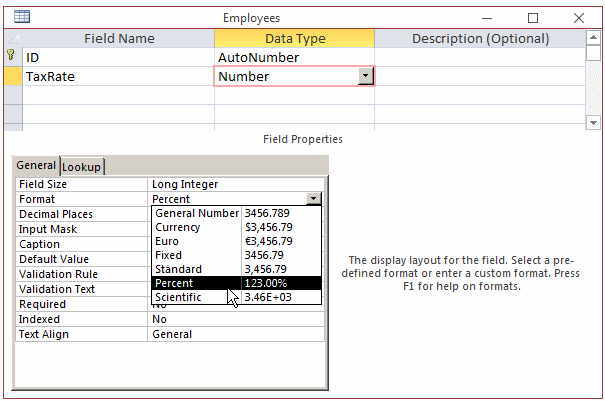605x402 pixels.
Task: Click the Description cell for TaxRate
Action: click(x=480, y=76)
